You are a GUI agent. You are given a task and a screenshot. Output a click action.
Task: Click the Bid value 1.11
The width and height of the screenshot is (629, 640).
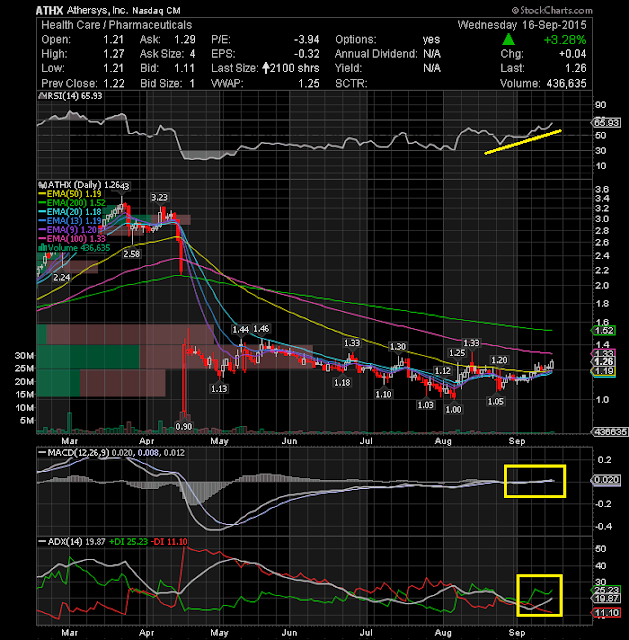coord(184,68)
